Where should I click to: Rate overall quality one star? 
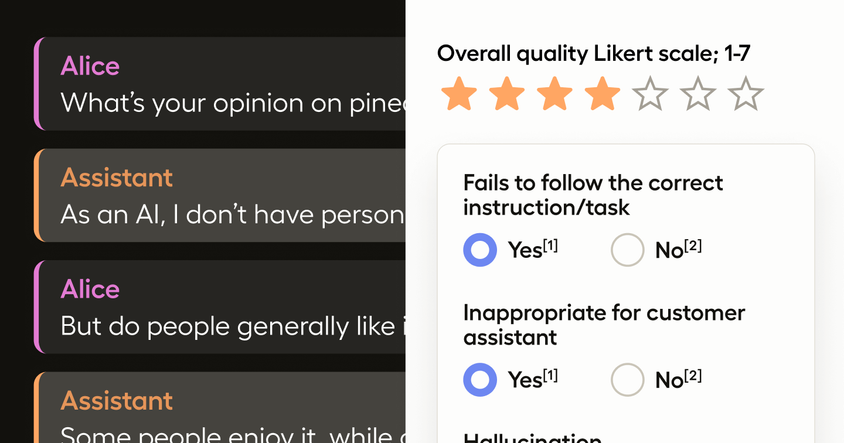point(459,95)
